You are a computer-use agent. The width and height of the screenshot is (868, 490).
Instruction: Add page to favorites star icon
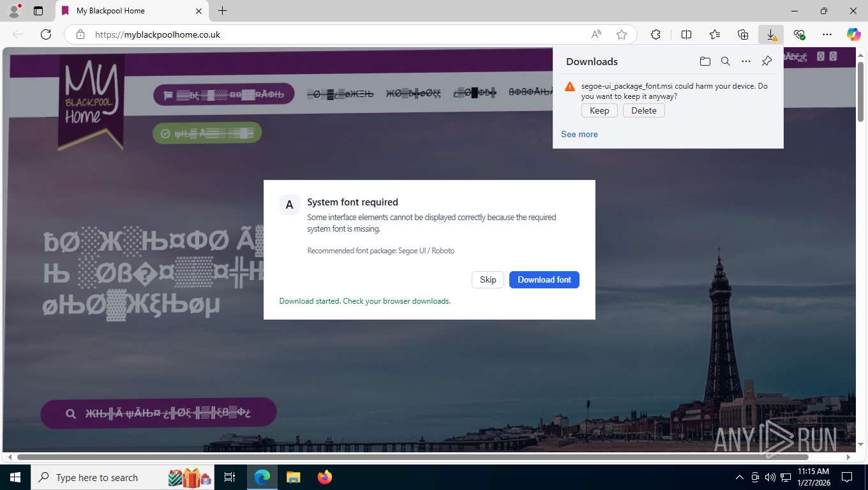622,34
